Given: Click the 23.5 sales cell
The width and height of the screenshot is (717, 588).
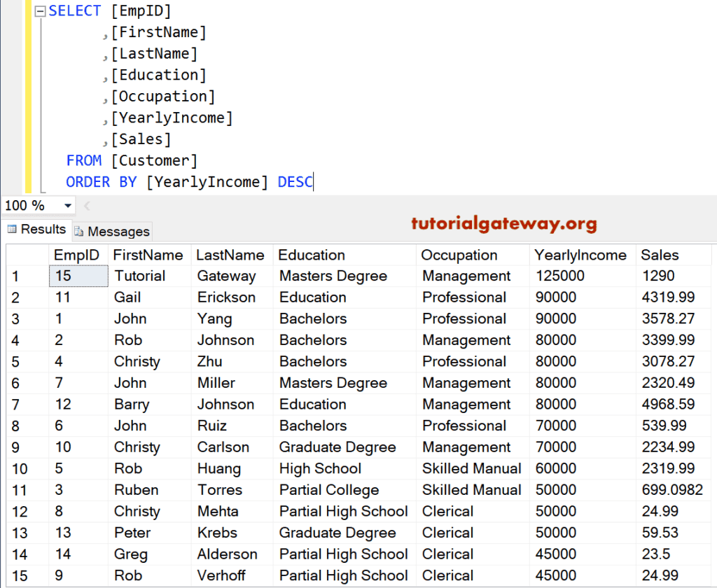Looking at the screenshot, I should [673, 554].
